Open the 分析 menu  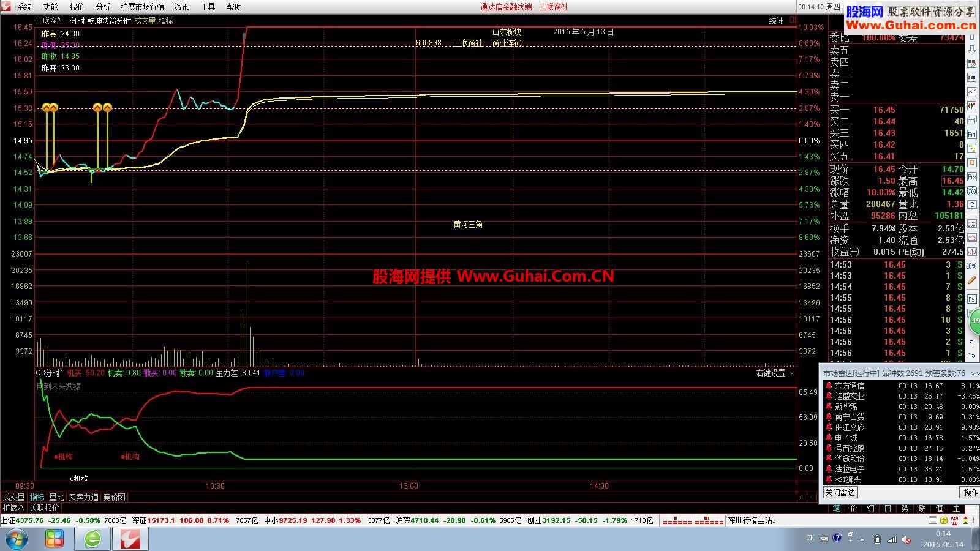(x=104, y=7)
